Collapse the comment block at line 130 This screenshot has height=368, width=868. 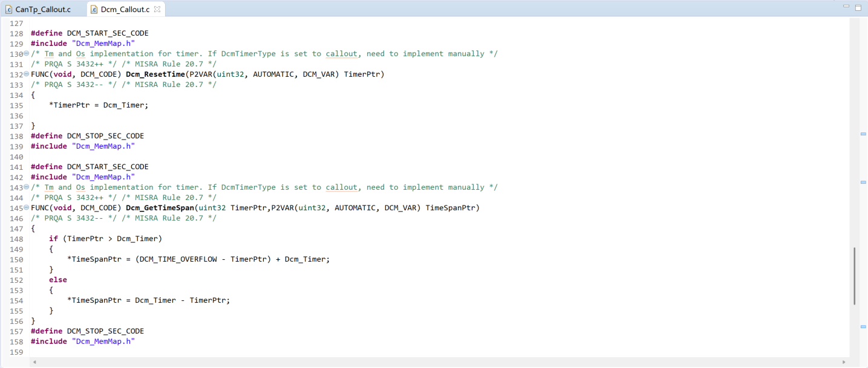(26, 54)
